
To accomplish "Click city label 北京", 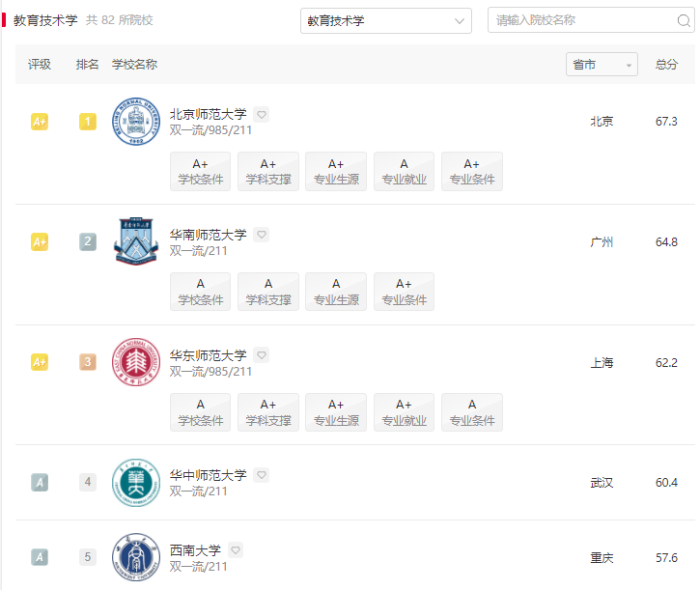I will [602, 122].
